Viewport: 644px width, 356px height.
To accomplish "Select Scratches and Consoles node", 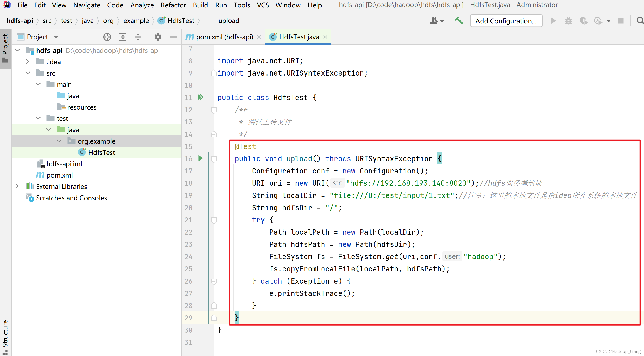I will [71, 198].
